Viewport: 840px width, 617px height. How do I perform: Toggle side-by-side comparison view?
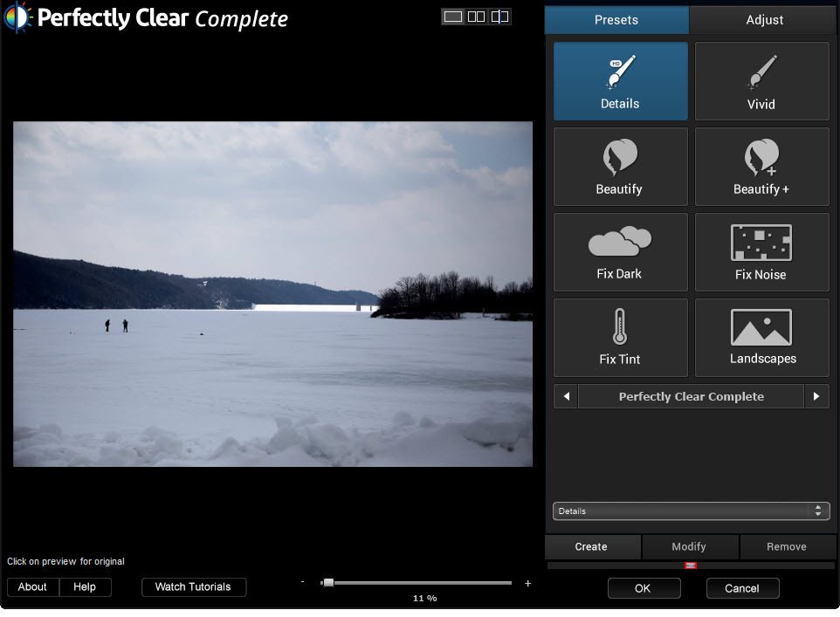(x=477, y=17)
